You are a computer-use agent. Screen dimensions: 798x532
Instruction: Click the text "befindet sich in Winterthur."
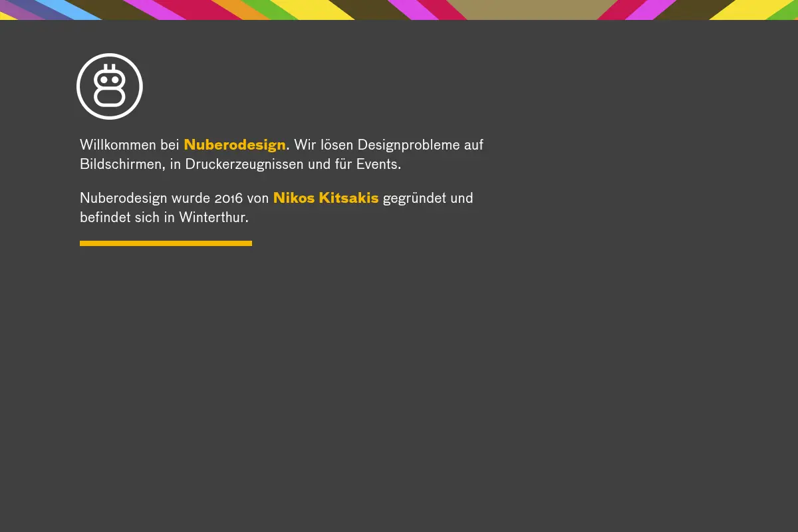(x=164, y=217)
